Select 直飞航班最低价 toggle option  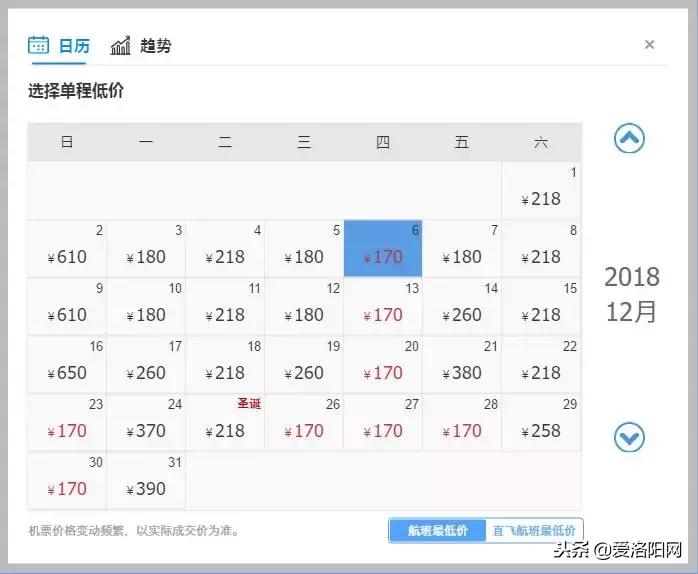pyautogui.click(x=534, y=530)
